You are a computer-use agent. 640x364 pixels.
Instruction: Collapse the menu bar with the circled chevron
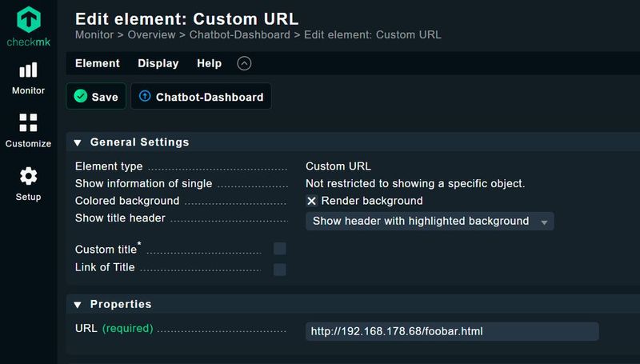[244, 63]
